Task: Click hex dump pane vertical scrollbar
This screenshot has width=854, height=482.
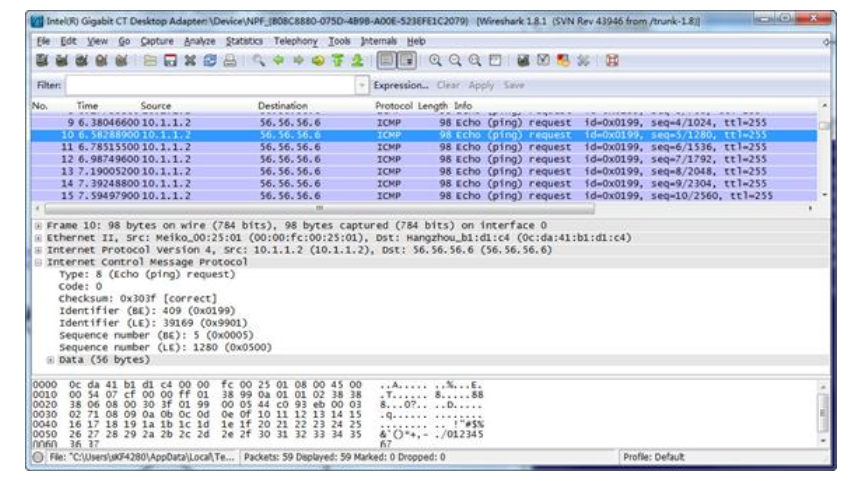Action: pos(824,413)
